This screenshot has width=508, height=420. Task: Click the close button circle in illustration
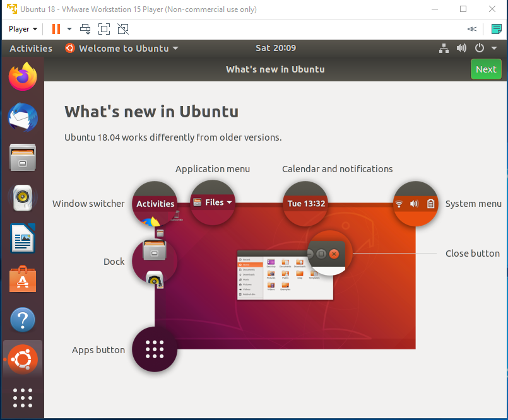click(x=329, y=254)
